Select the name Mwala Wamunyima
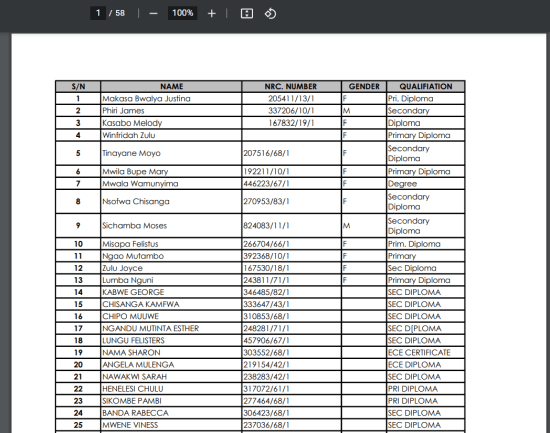The width and height of the screenshot is (550, 433). [140, 184]
